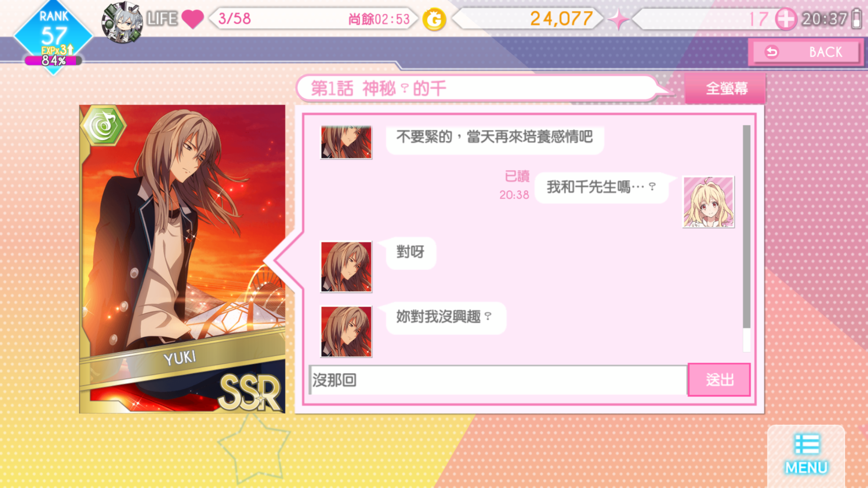Click the chibi player avatar icon
The image size is (868, 488).
pos(122,22)
